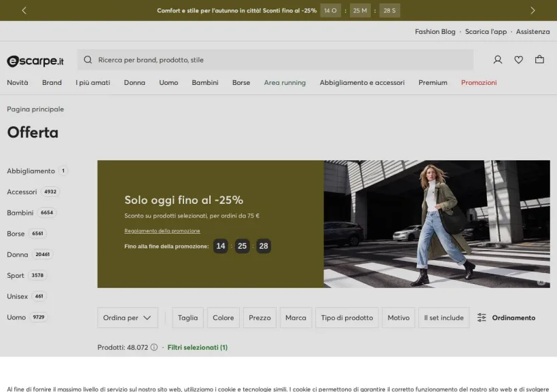The height and width of the screenshot is (392, 557).
Task: Open the Brand menu
Action: pos(52,82)
